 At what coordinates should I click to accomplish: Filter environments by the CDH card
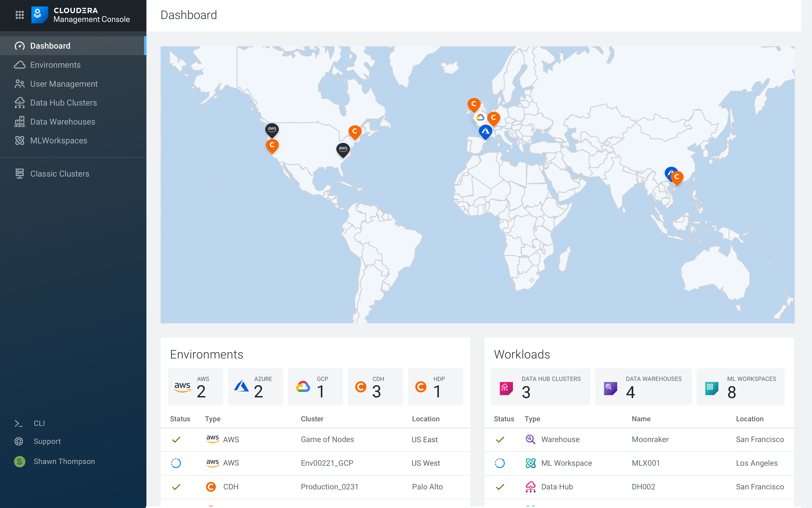click(375, 386)
